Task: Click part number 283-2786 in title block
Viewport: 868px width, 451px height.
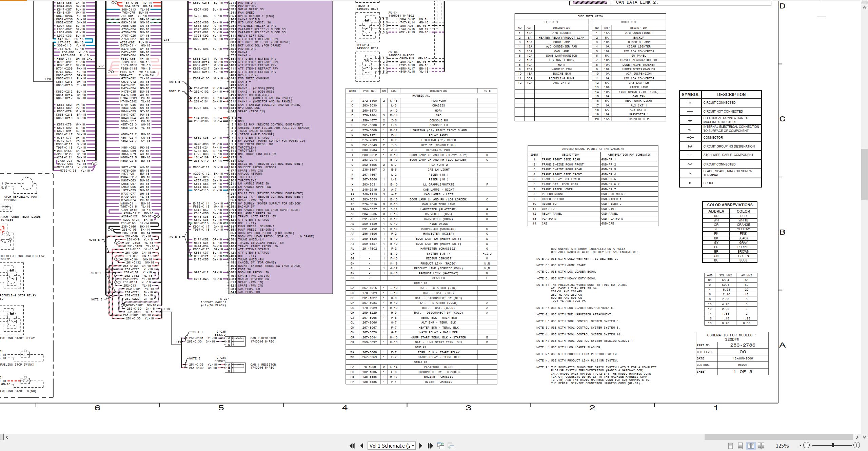Action: [743, 345]
